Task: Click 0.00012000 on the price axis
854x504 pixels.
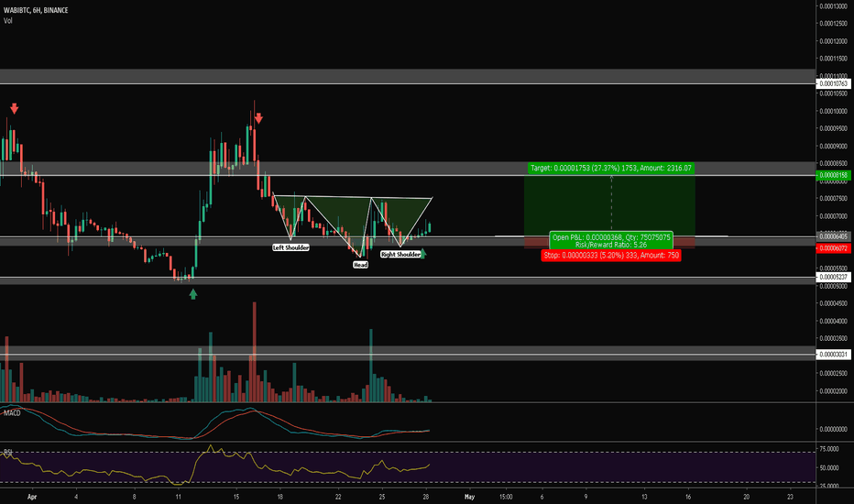Action: point(834,41)
